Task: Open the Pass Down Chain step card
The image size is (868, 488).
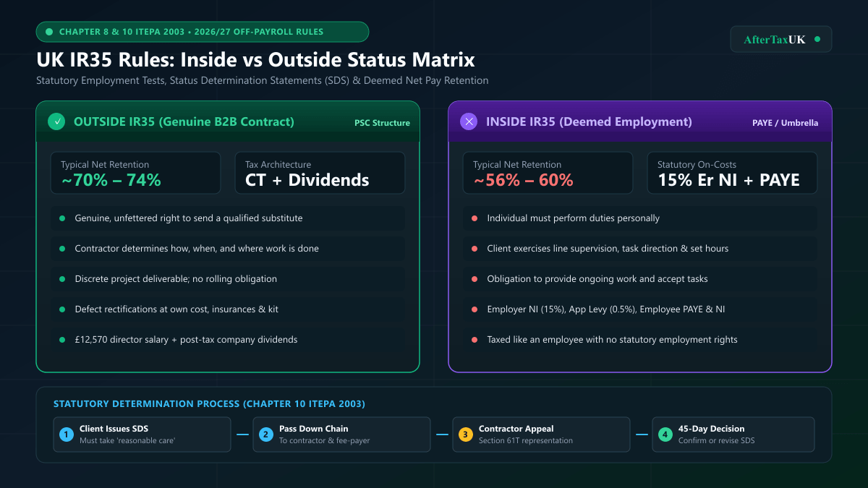Action: [x=341, y=435]
